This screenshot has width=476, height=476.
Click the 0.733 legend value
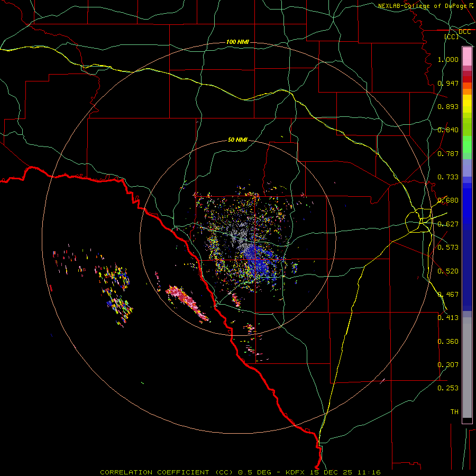[x=448, y=177]
